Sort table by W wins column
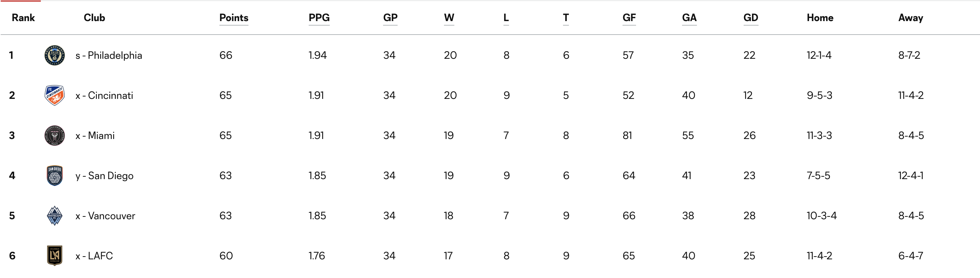Viewport: 980px width, 278px height. tap(449, 18)
